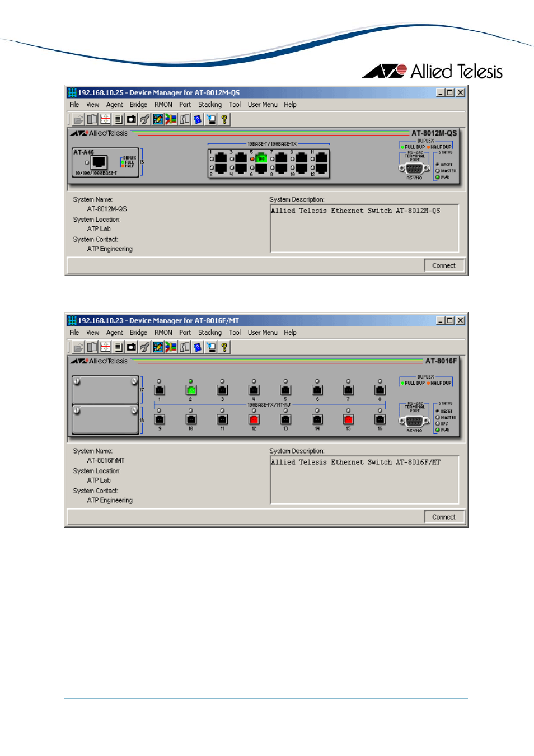Click the colored flags icon in AT-8016F/MT toolbar
Screen dimensions: 534x756
(171, 347)
